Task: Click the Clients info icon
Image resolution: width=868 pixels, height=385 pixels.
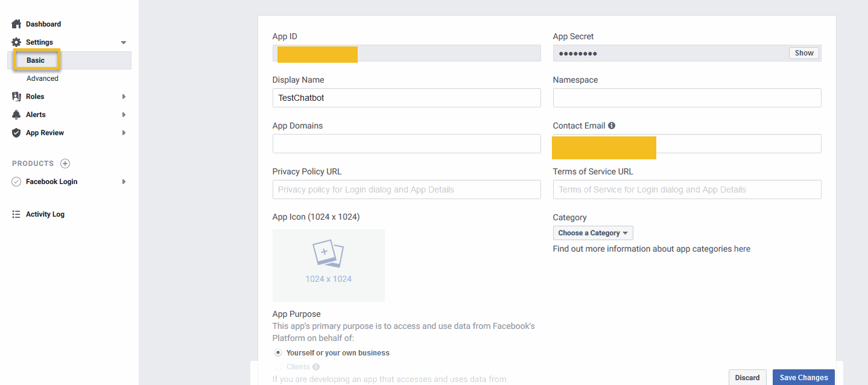Action: [x=316, y=367]
